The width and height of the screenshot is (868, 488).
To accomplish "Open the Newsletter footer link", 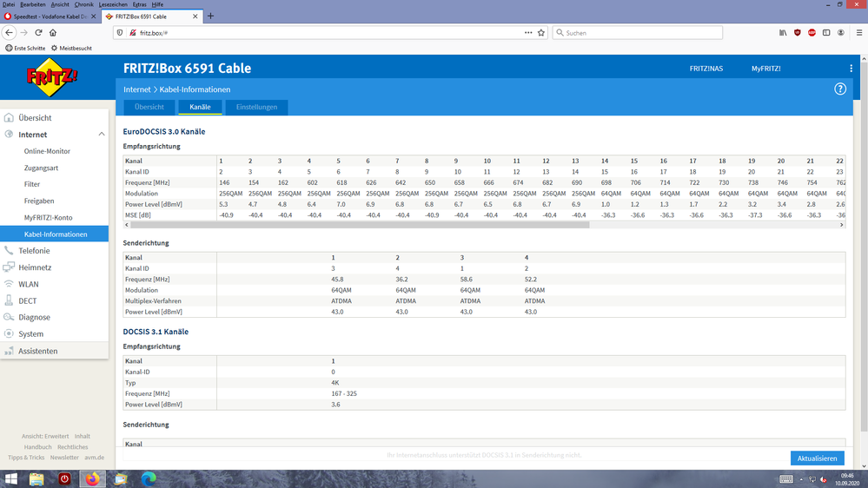I will tap(64, 458).
